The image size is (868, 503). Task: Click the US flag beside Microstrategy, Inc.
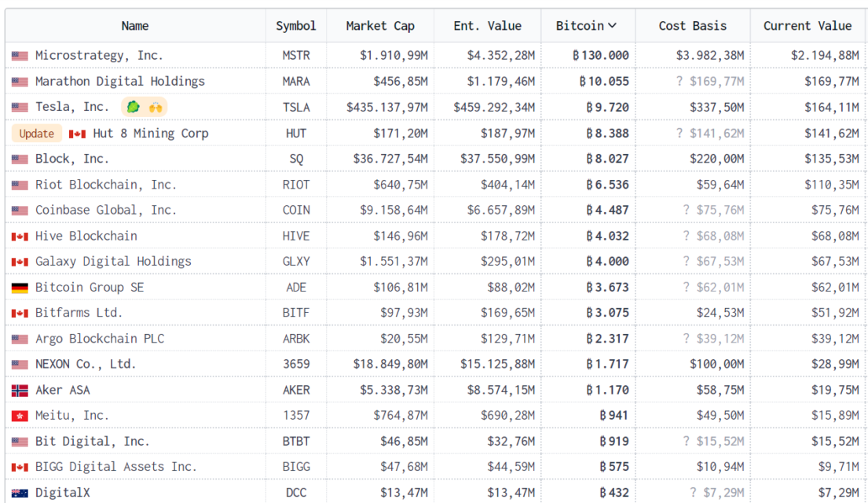coord(20,55)
